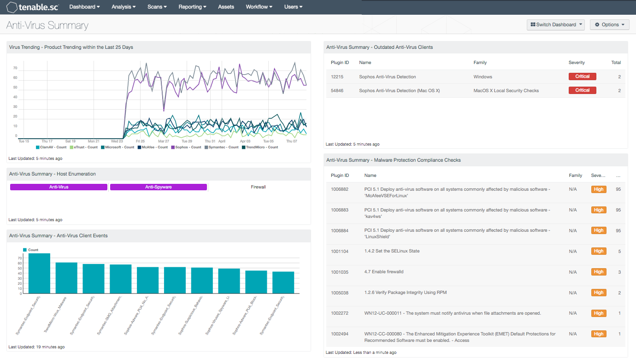Viewport: 636px width, 364px height.
Task: Select WN12-UC-000011 antivirus attachments row
Action: 476,317
